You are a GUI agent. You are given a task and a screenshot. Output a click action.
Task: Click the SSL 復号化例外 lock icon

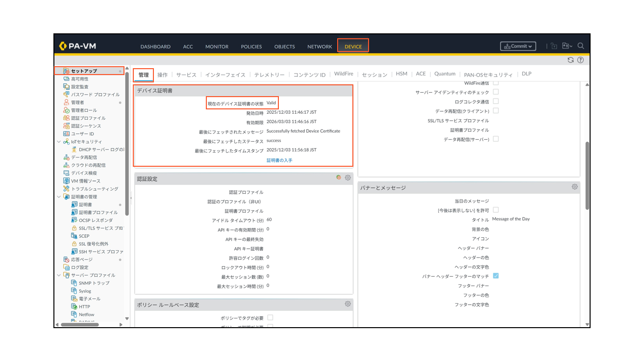point(74,244)
